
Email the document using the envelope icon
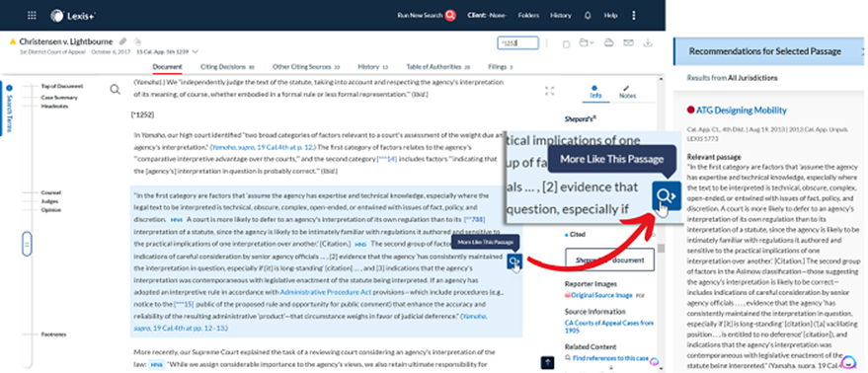[628, 42]
